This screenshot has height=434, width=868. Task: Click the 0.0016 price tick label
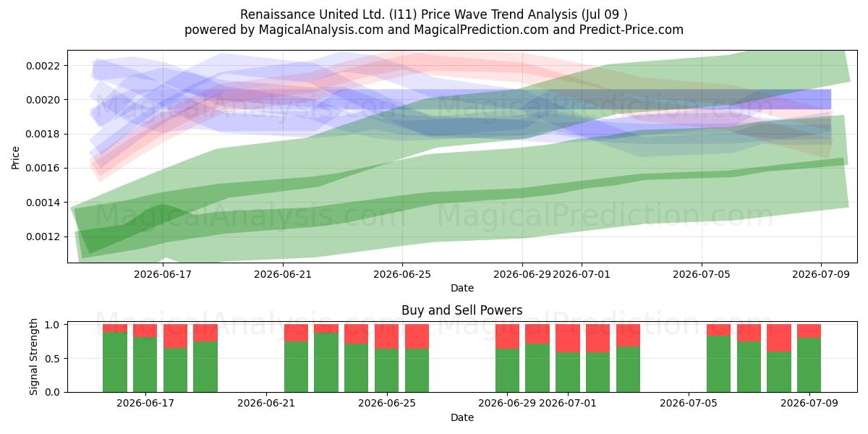point(44,169)
